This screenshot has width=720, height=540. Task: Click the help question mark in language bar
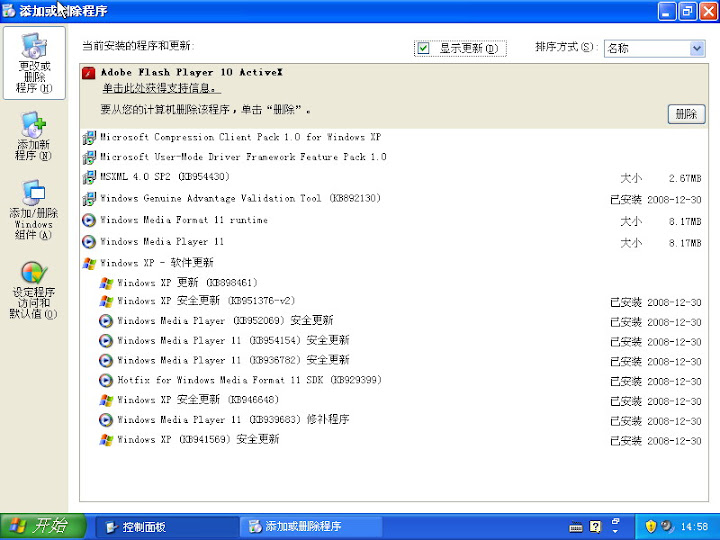click(596, 527)
